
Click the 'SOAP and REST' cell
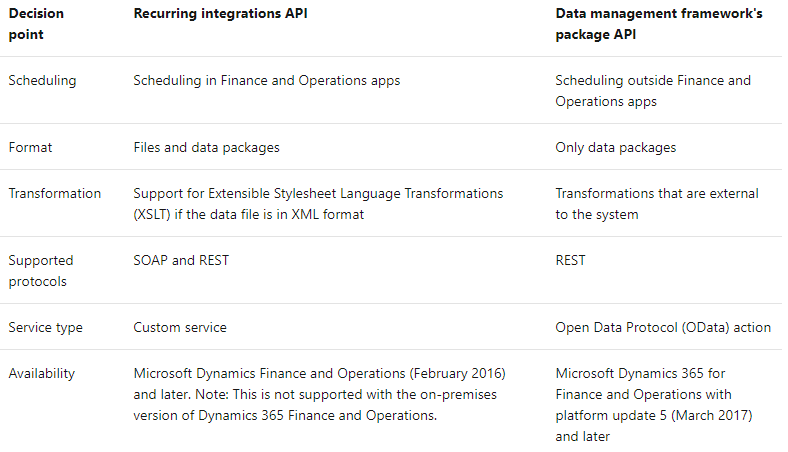pyautogui.click(x=181, y=260)
